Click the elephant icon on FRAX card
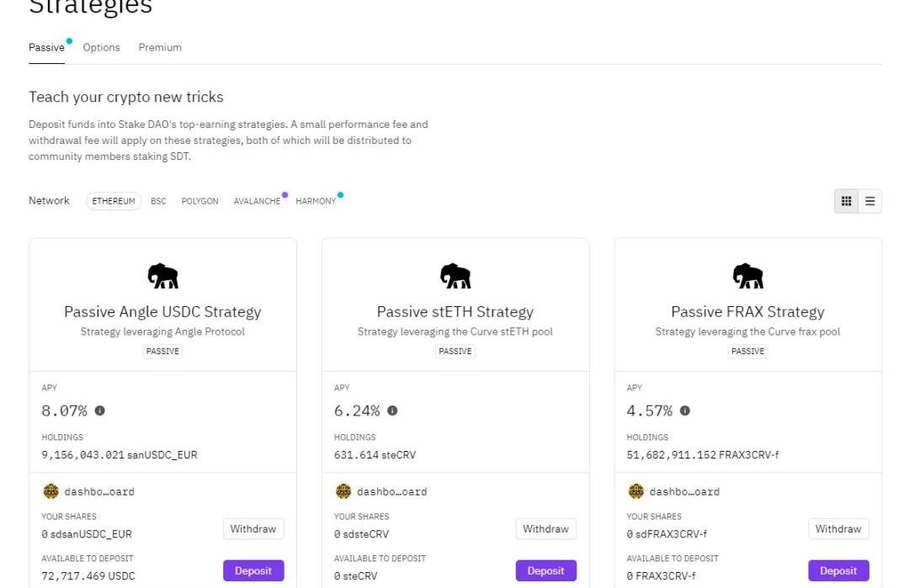 tap(747, 276)
